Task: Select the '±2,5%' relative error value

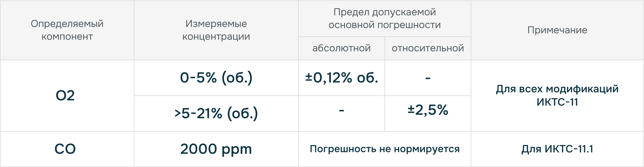Action: pyautogui.click(x=428, y=110)
